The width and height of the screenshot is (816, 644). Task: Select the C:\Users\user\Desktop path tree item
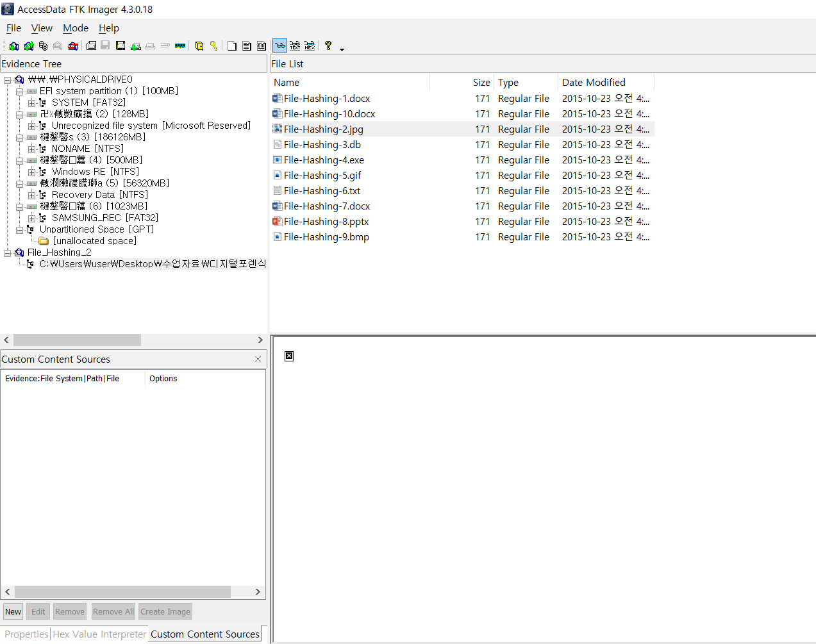153,264
